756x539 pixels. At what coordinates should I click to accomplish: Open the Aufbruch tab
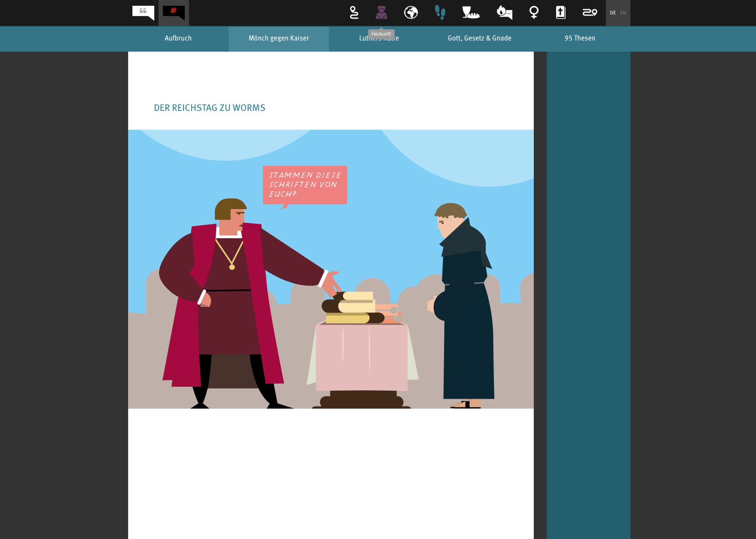(178, 38)
